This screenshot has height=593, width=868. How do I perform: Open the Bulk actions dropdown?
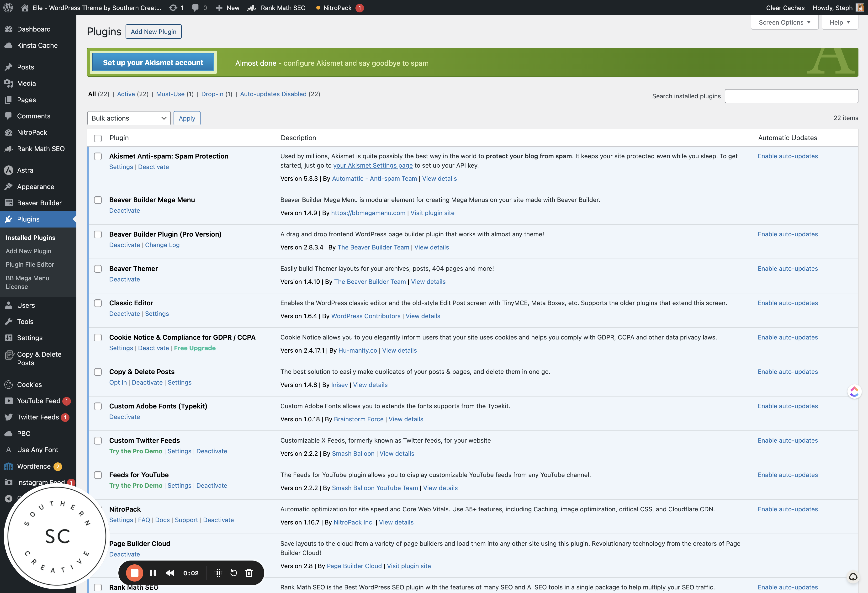coord(129,118)
